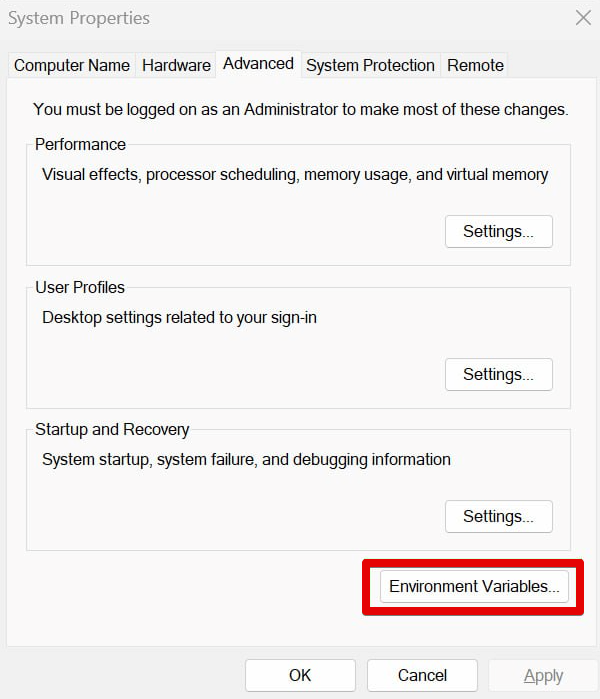Click the Administrator logon notice text
Image resolution: width=600 pixels, height=699 pixels.
click(x=300, y=109)
